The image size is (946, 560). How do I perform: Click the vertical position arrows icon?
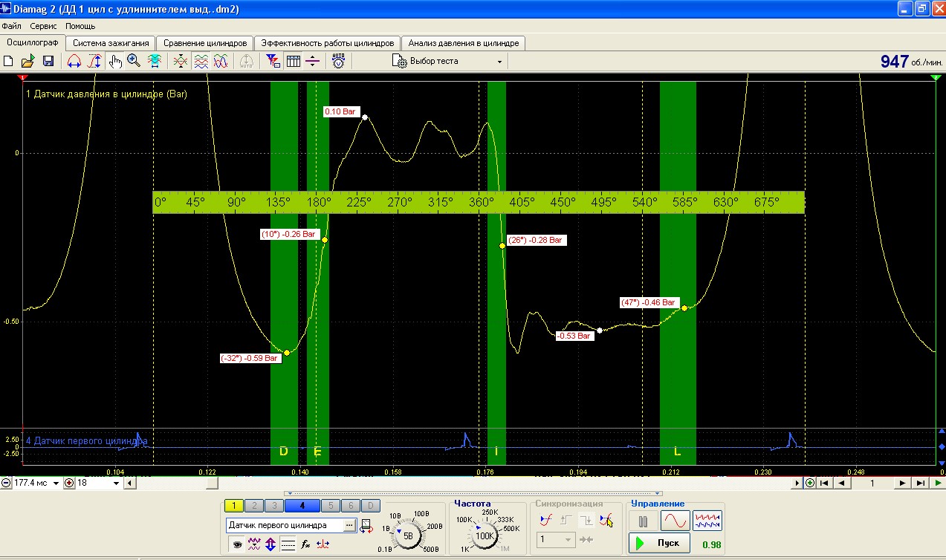click(270, 544)
